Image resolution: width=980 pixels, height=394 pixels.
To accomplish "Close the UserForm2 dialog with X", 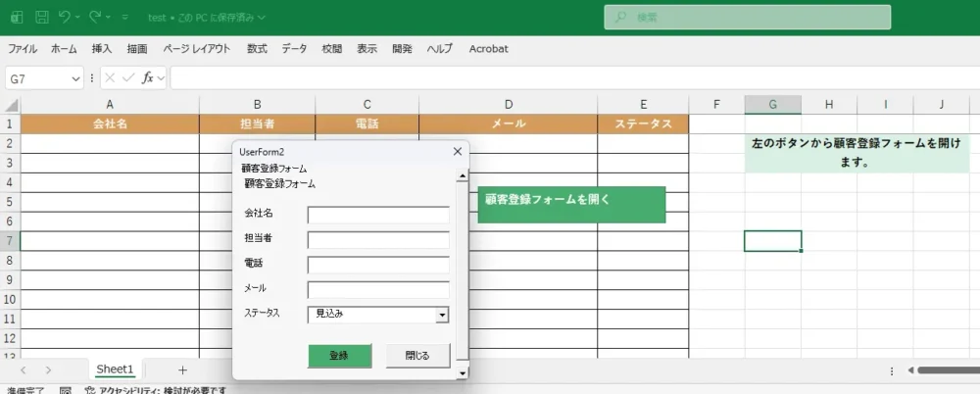I will point(457,151).
